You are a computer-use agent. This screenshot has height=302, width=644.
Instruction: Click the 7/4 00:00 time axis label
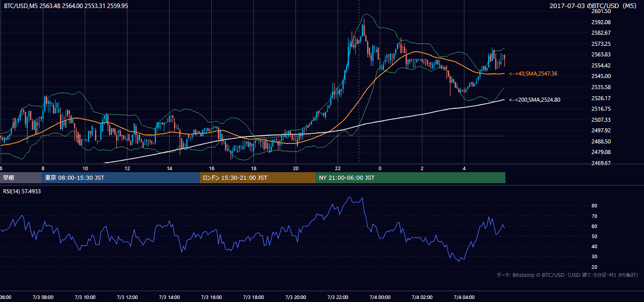click(380, 297)
